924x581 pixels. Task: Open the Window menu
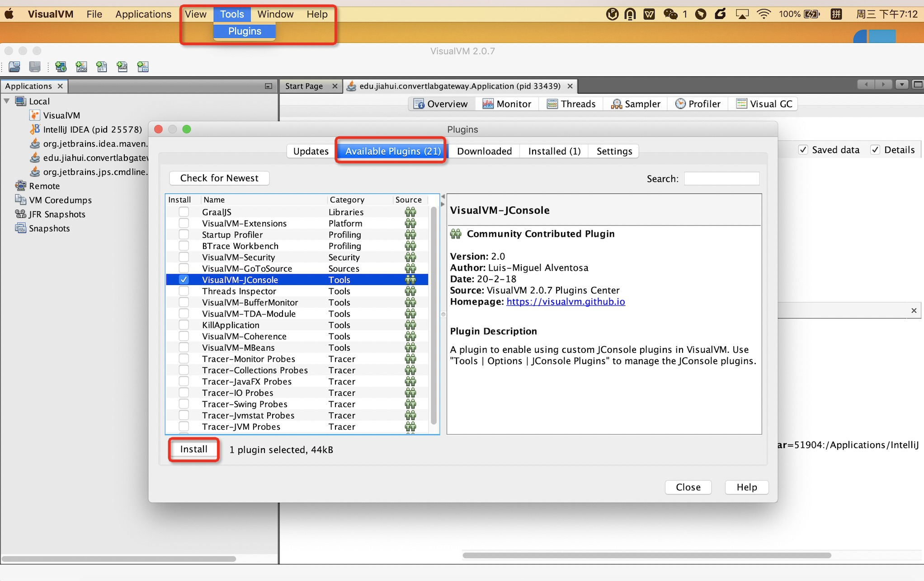coord(275,14)
